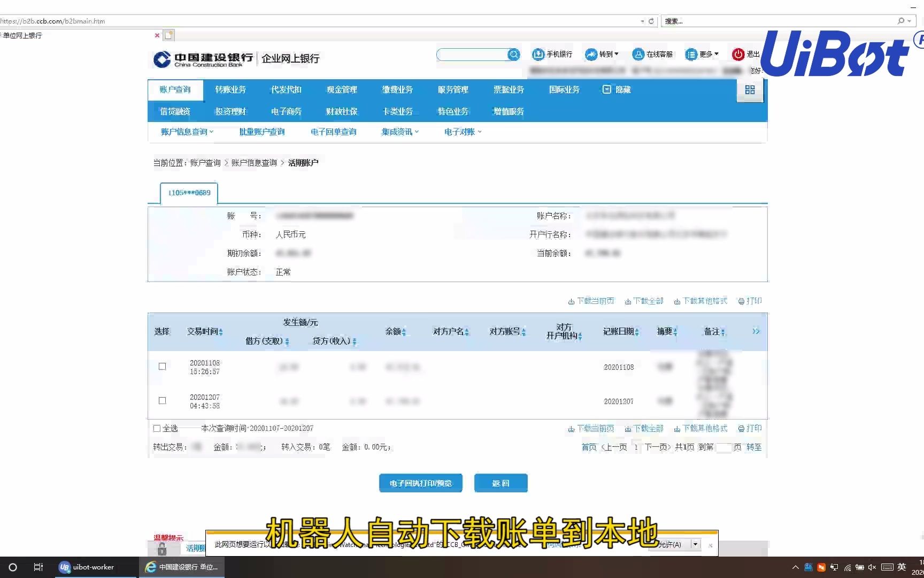Open 增值服务 menu
The width and height of the screenshot is (924, 578).
509,111
